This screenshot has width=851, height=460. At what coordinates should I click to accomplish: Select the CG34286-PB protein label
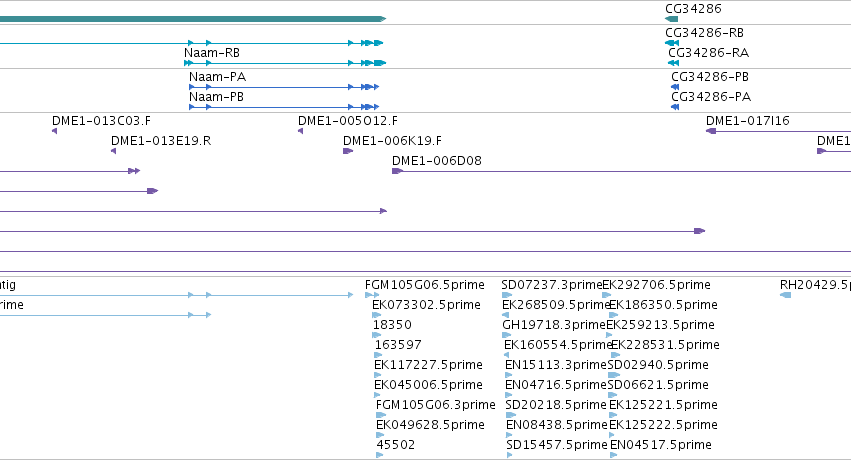(710, 76)
